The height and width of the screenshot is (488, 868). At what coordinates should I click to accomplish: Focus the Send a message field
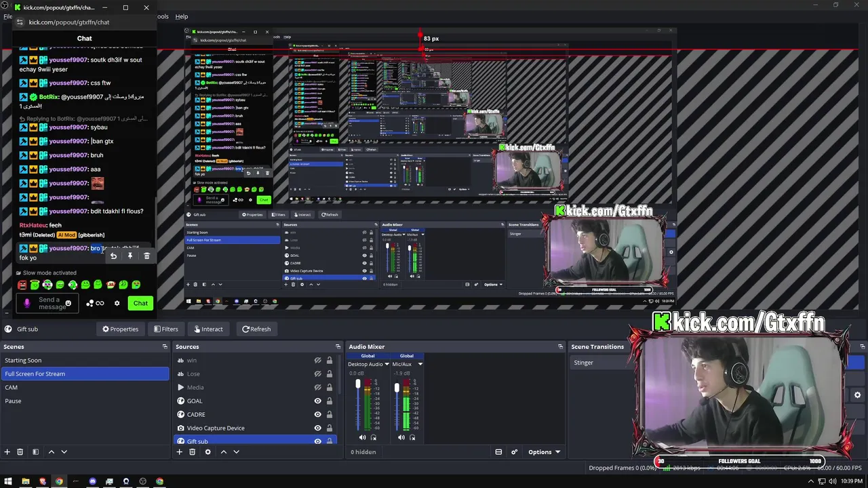49,303
